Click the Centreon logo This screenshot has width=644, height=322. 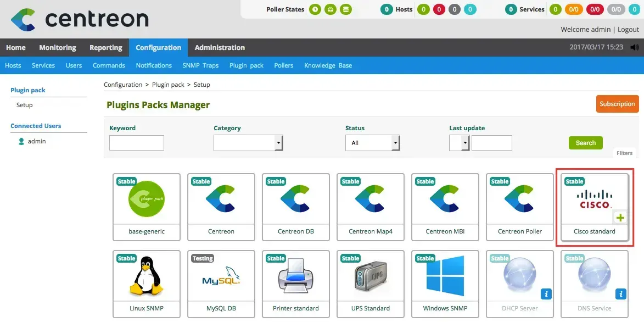[80, 19]
